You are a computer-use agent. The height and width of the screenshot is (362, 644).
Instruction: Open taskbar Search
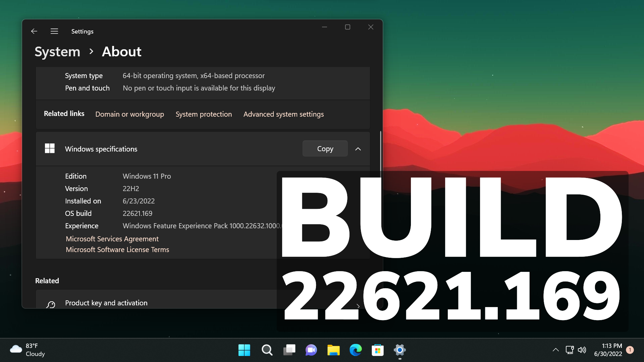click(x=267, y=350)
